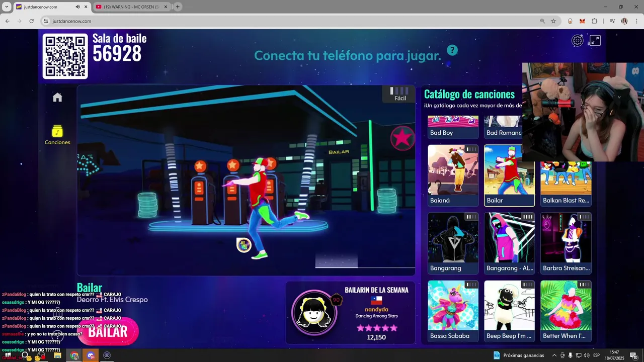Open the Chrome extensions puzzle icon
The height and width of the screenshot is (362, 644).
(x=594, y=21)
